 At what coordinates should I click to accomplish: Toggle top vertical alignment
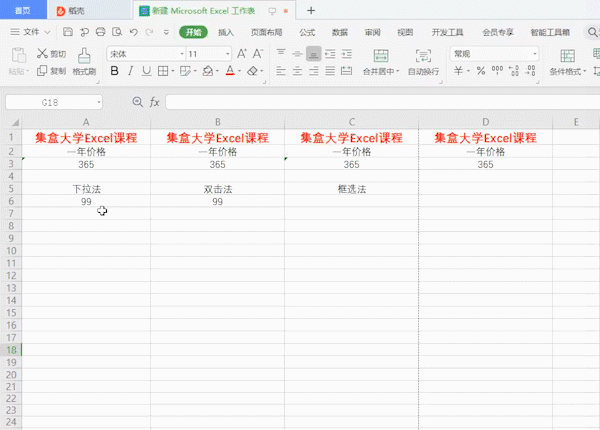(x=281, y=54)
